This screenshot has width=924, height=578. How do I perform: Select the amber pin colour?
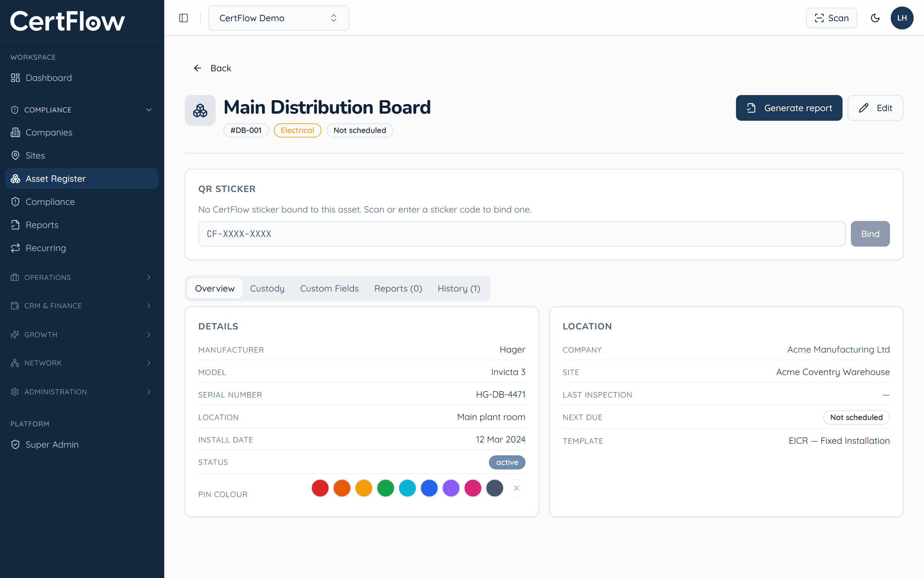(x=364, y=488)
